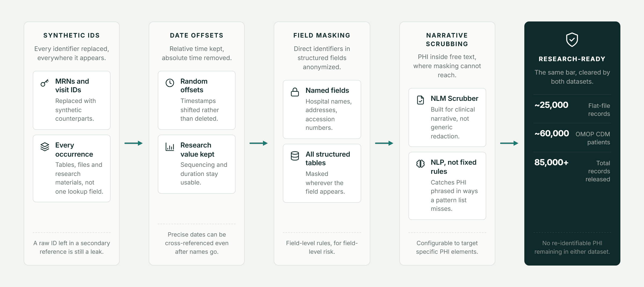Click the Flat-file records label

click(x=599, y=110)
